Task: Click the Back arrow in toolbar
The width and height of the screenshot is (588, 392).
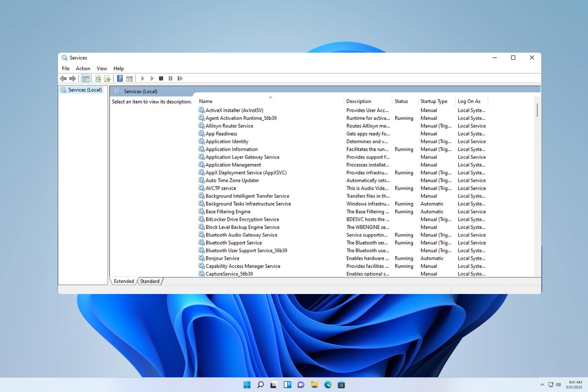Action: click(x=63, y=79)
